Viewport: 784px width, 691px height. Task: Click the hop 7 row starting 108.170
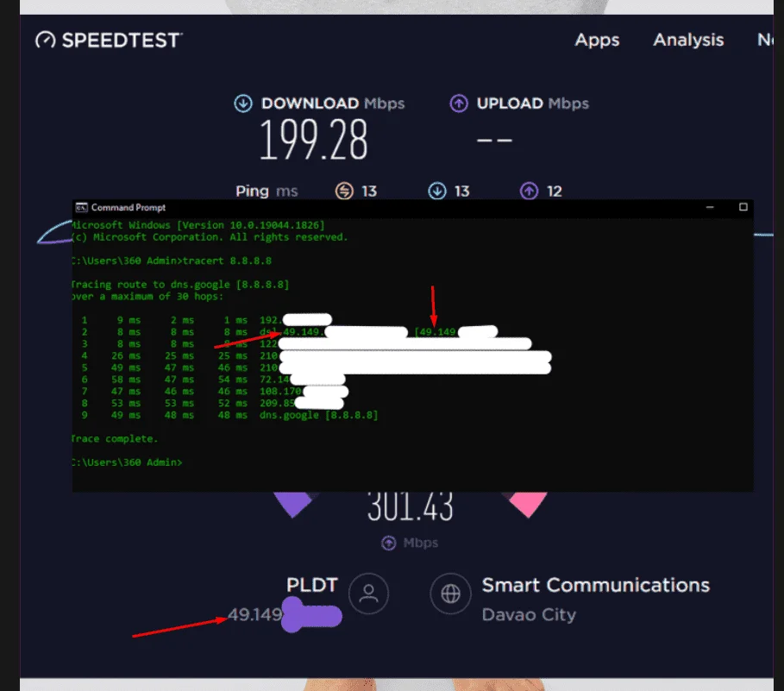click(x=214, y=391)
